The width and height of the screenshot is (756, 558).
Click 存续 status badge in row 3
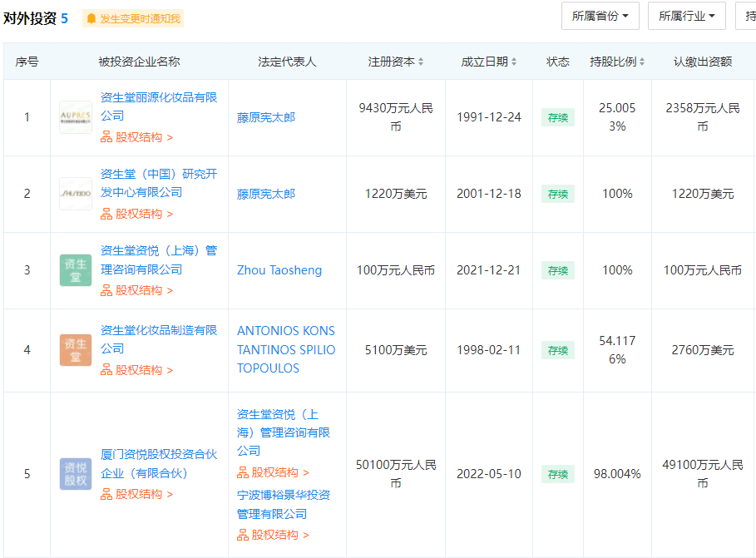558,270
